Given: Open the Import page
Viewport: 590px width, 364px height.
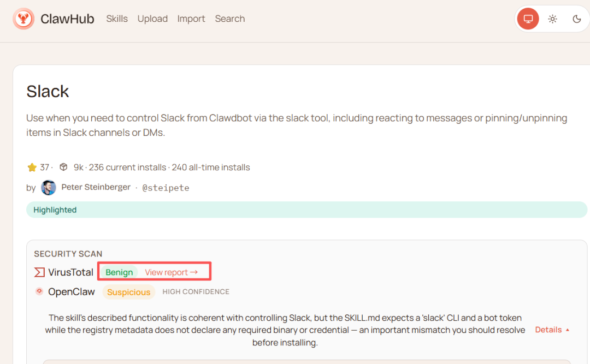Looking at the screenshot, I should point(191,19).
